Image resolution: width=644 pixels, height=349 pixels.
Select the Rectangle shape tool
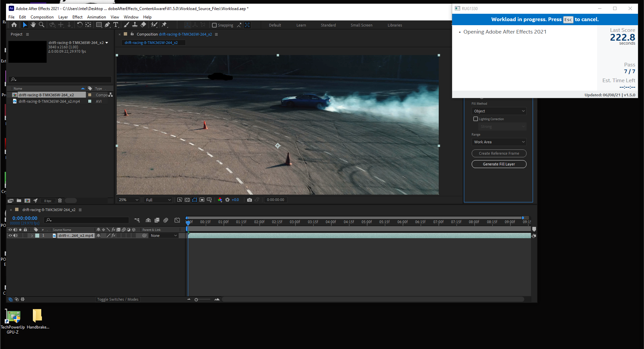pos(99,25)
